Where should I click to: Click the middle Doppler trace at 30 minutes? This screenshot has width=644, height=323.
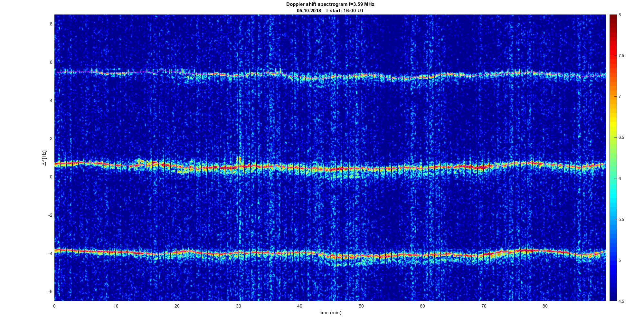click(239, 167)
